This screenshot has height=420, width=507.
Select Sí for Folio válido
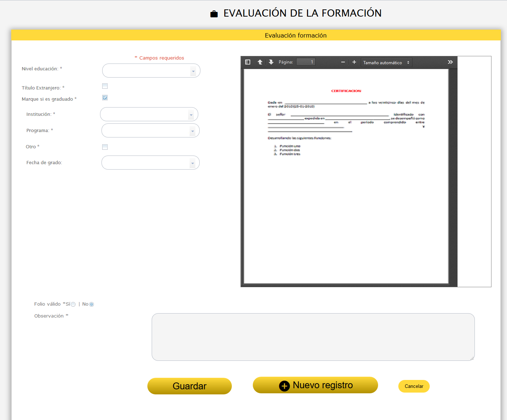click(x=73, y=305)
